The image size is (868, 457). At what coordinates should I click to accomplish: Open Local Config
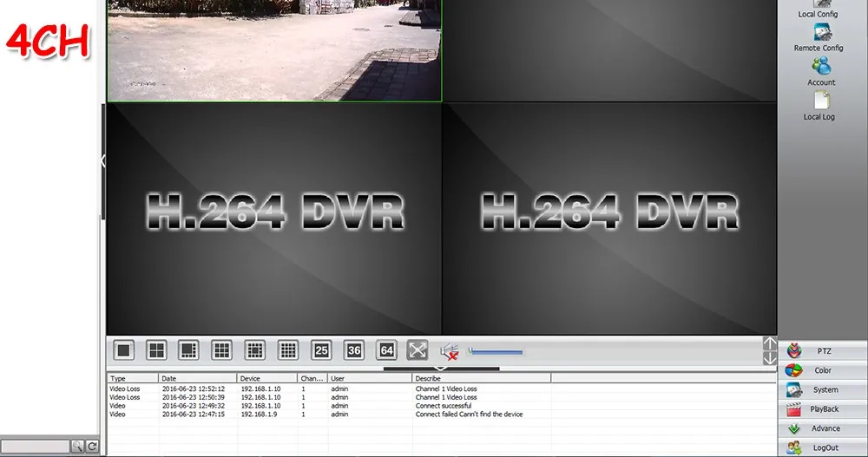pyautogui.click(x=818, y=9)
